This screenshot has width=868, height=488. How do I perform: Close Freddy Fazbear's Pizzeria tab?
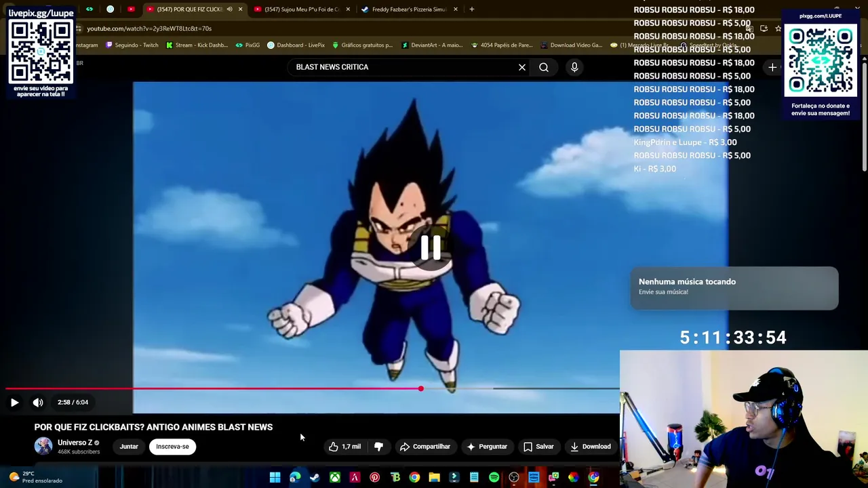click(456, 9)
